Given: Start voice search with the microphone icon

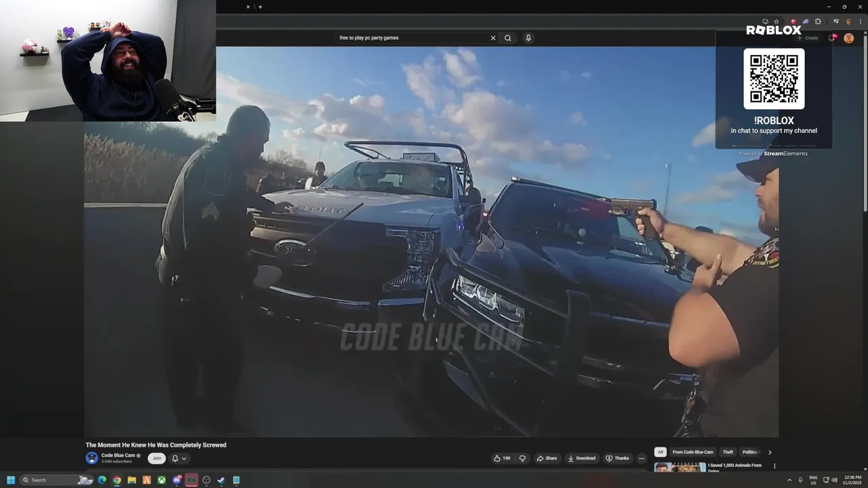Looking at the screenshot, I should point(528,38).
